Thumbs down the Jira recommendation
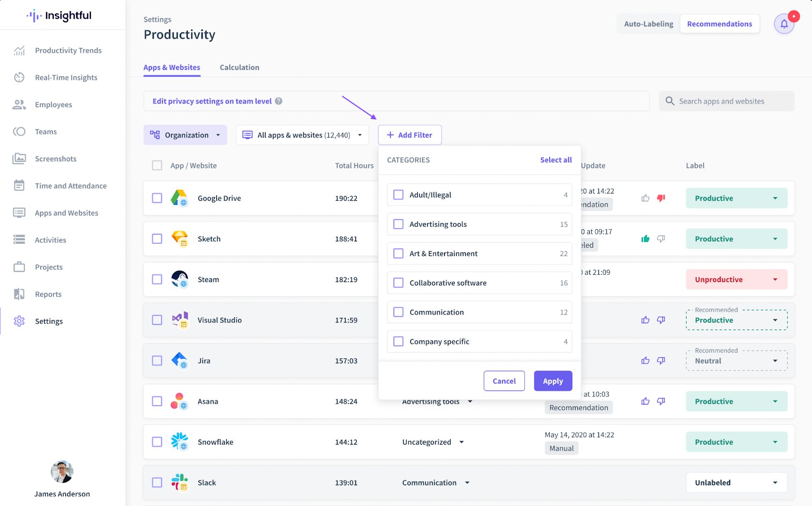Image resolution: width=812 pixels, height=506 pixels. tap(661, 360)
